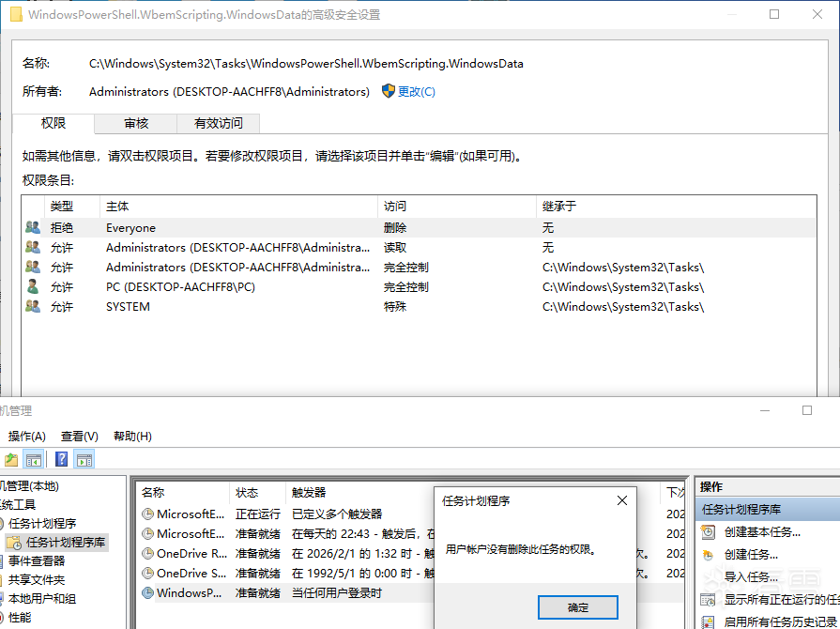Click the 访问 column header
The height and width of the screenshot is (629, 840).
coord(456,207)
